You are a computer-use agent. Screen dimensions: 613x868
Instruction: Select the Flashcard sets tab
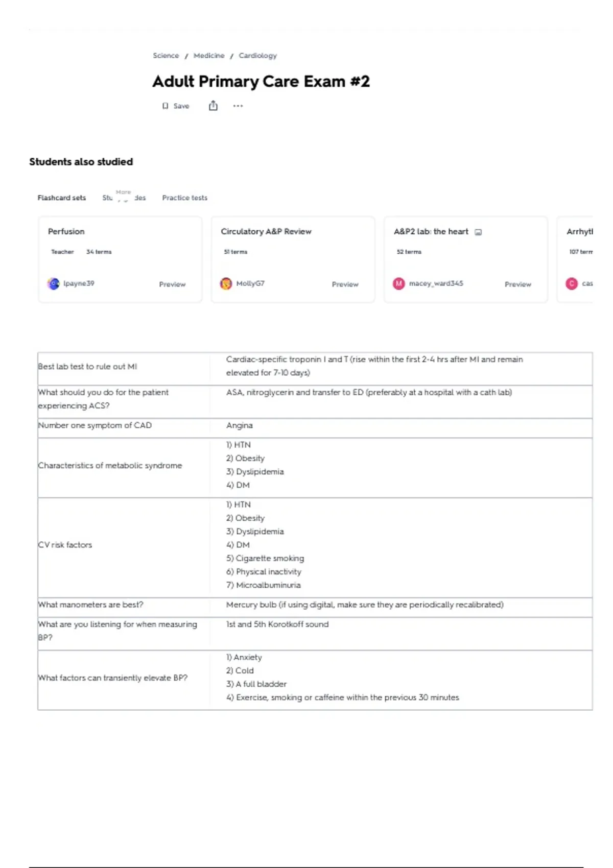[x=62, y=198]
